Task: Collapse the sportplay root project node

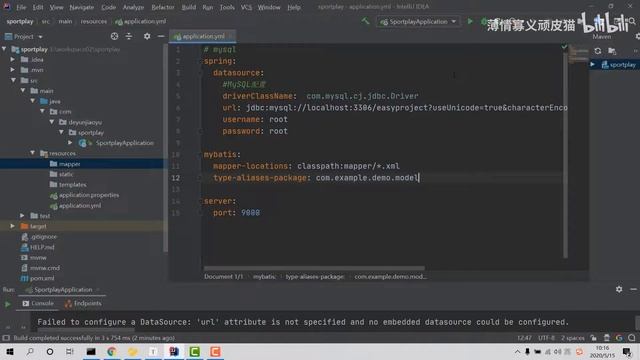Action: point(4,49)
